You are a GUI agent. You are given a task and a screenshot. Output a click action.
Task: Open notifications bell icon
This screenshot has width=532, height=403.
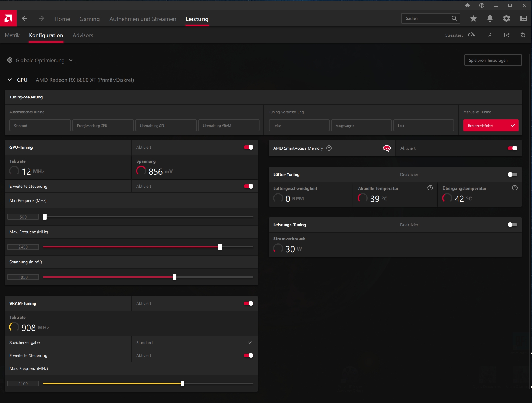490,18
